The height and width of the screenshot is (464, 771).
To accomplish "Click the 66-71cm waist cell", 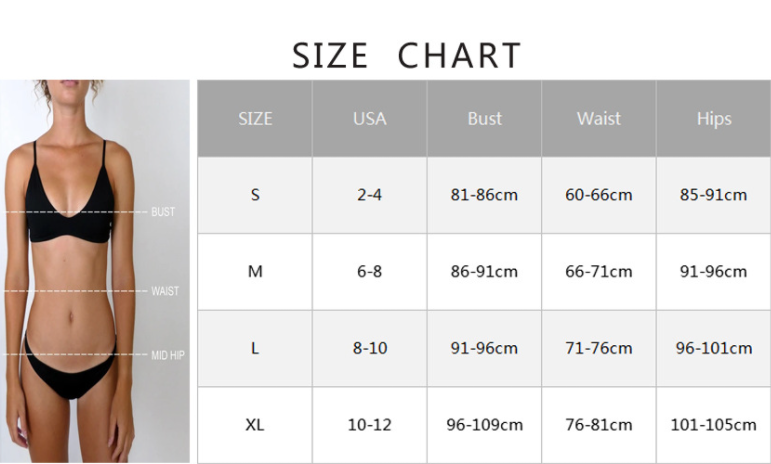I will click(x=598, y=272).
